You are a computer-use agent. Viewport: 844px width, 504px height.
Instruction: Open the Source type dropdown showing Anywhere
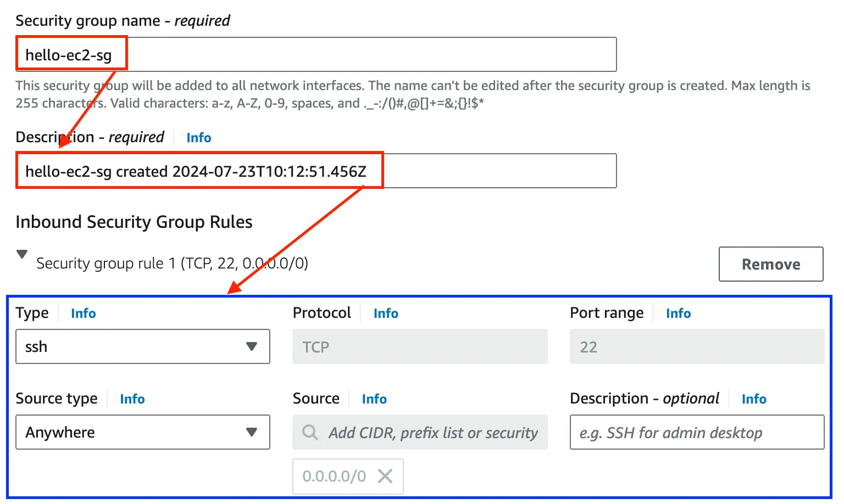[x=143, y=433]
